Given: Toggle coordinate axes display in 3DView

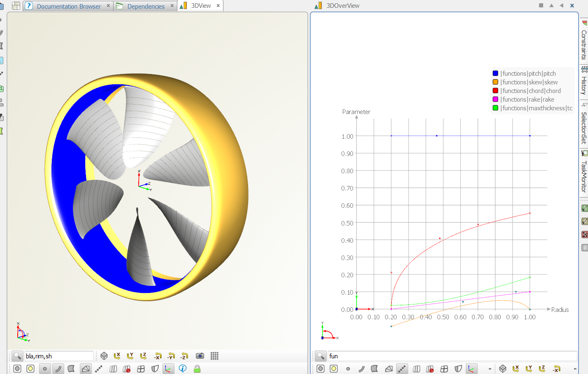Looking at the screenshot, I should click(x=168, y=369).
